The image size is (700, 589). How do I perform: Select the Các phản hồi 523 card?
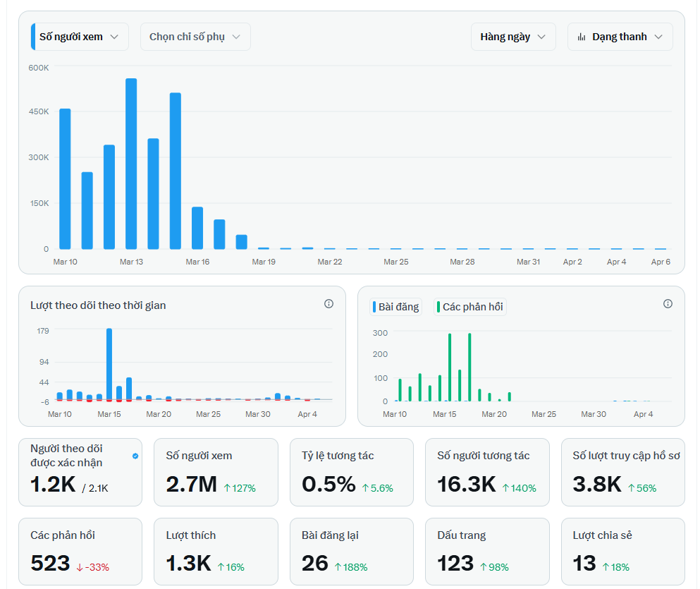80,552
